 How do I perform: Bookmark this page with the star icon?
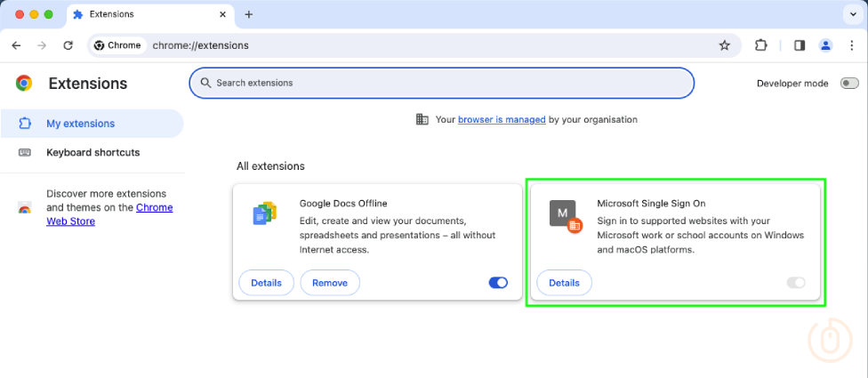click(x=724, y=45)
